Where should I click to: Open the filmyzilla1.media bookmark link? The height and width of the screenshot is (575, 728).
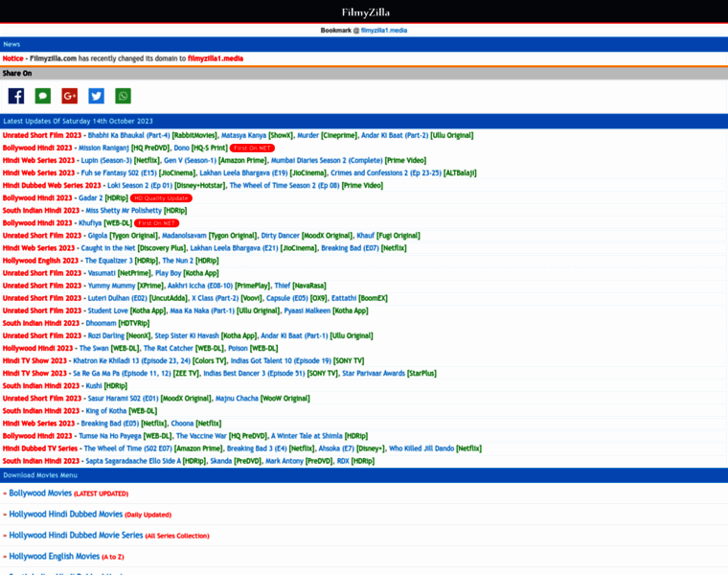pos(384,31)
